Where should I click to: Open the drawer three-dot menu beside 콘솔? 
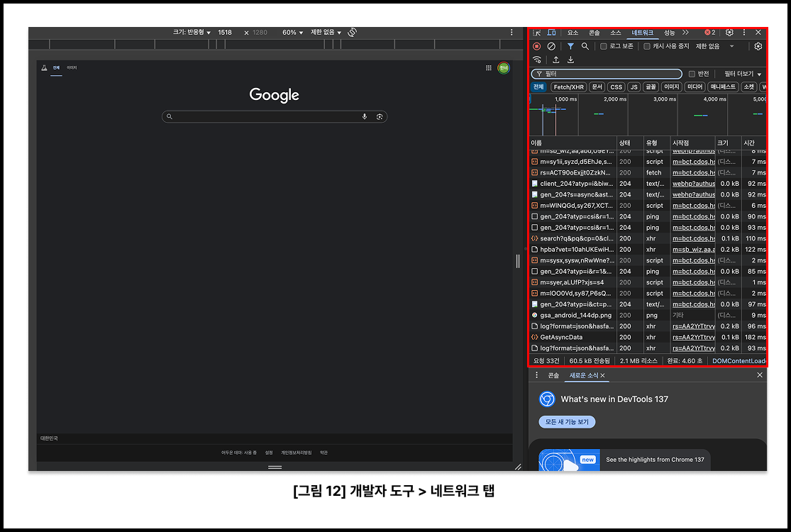click(x=536, y=375)
